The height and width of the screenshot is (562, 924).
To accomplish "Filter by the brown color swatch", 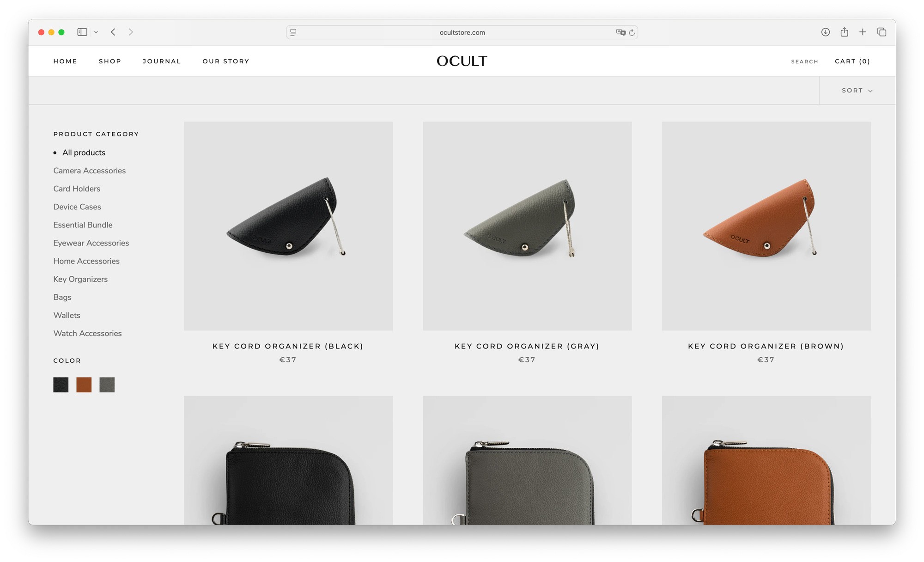I will point(84,385).
